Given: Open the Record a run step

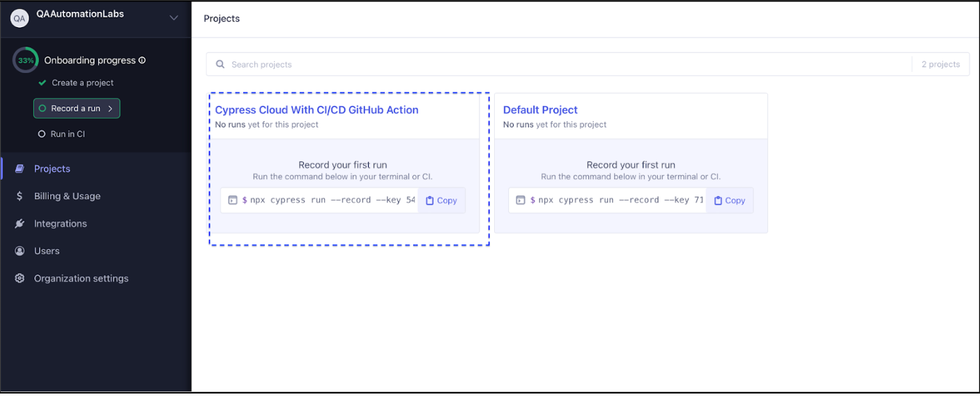Looking at the screenshot, I should click(76, 109).
